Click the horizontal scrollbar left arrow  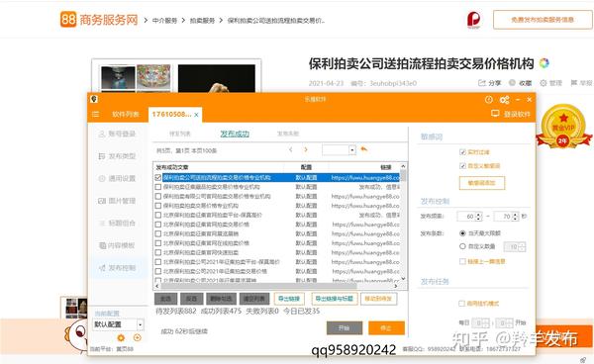point(157,286)
